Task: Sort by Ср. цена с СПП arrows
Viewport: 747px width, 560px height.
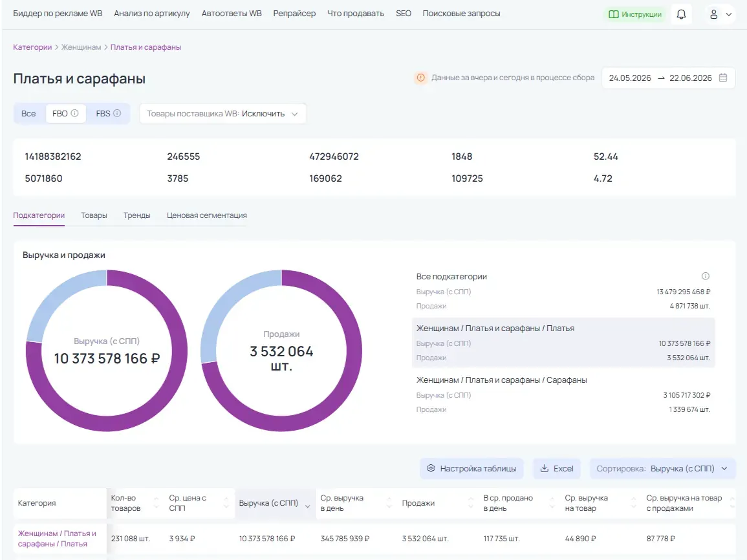Action: 226,503
